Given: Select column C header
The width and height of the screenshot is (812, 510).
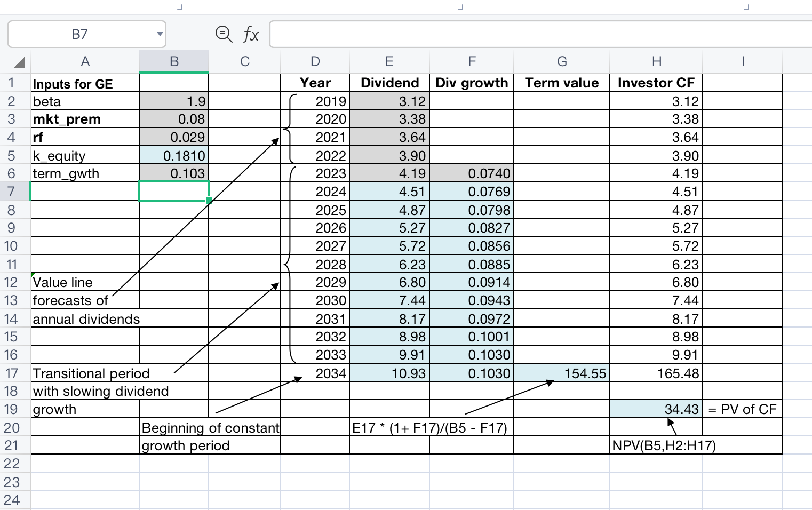Looking at the screenshot, I should pos(244,62).
